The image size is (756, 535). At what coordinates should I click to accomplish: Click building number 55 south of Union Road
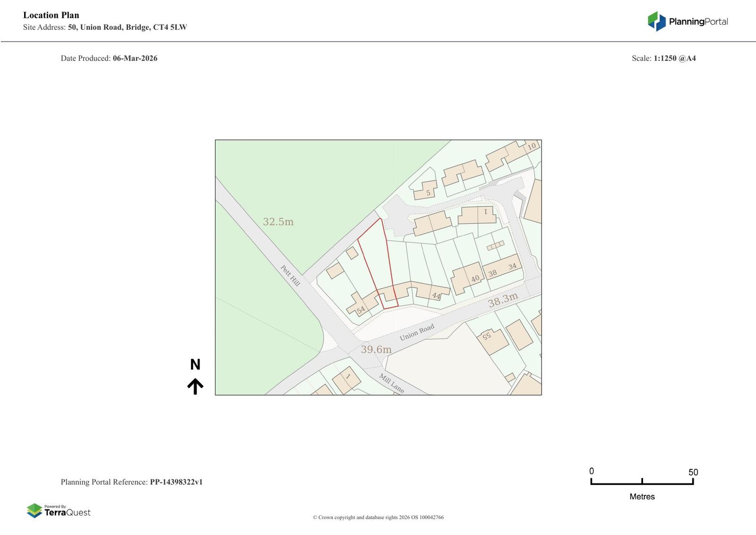point(486,336)
